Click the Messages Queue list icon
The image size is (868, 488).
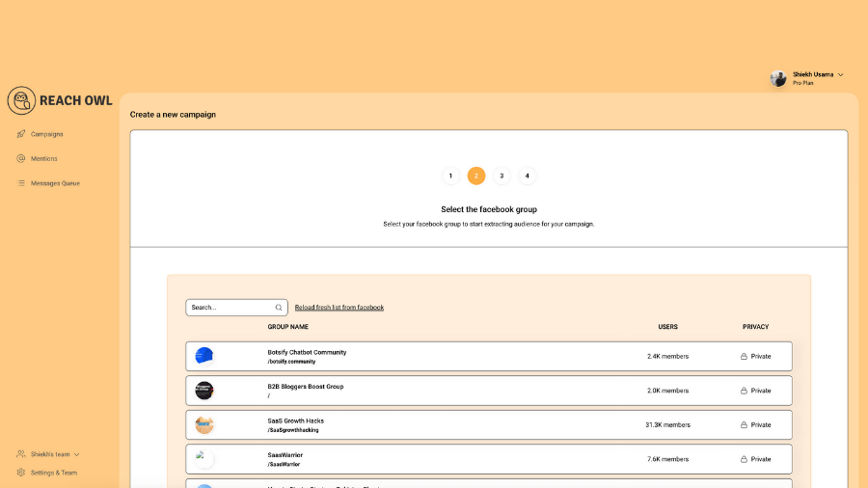pos(21,183)
